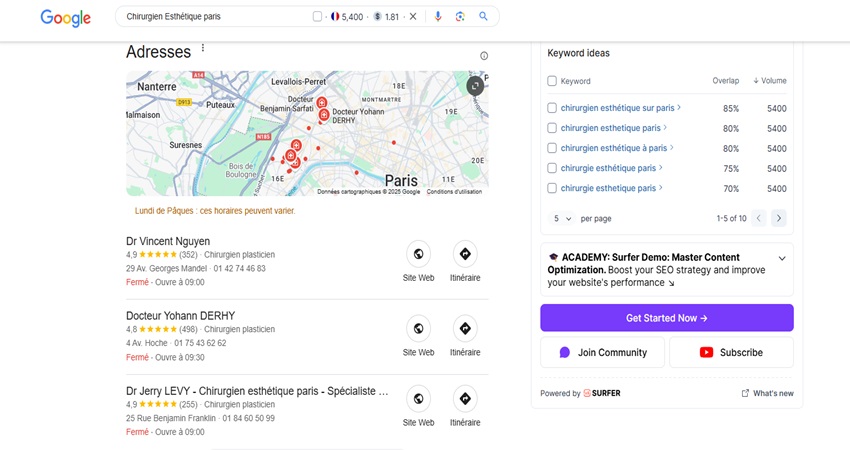Image resolution: width=850 pixels, height=450 pixels.
Task: Collapse the ACADEMY Surfer Demo banner
Action: click(782, 259)
